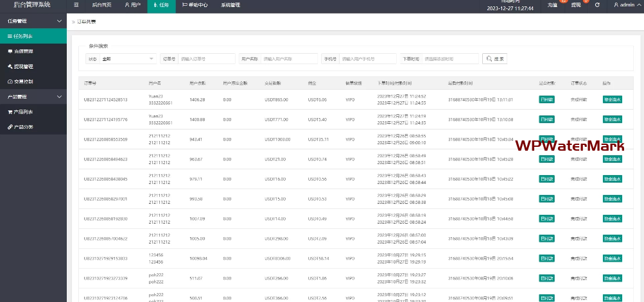Expand the admin user menu
644x302 pixels.
pyautogui.click(x=626, y=5)
